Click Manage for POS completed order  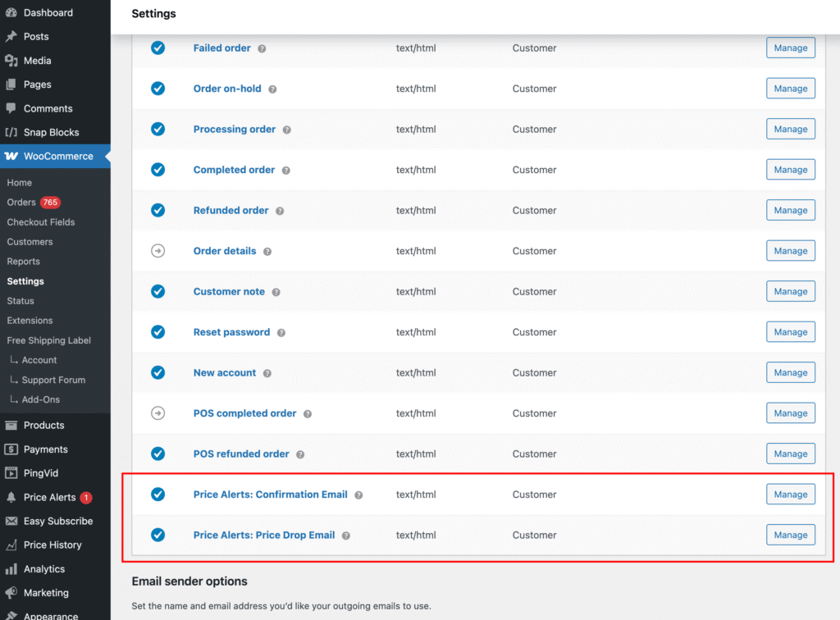790,413
